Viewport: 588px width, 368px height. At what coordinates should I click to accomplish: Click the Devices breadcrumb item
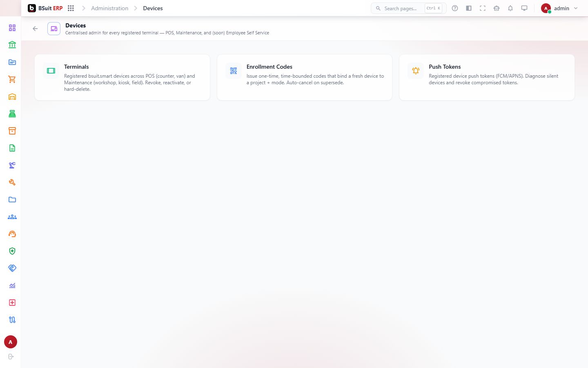click(153, 8)
